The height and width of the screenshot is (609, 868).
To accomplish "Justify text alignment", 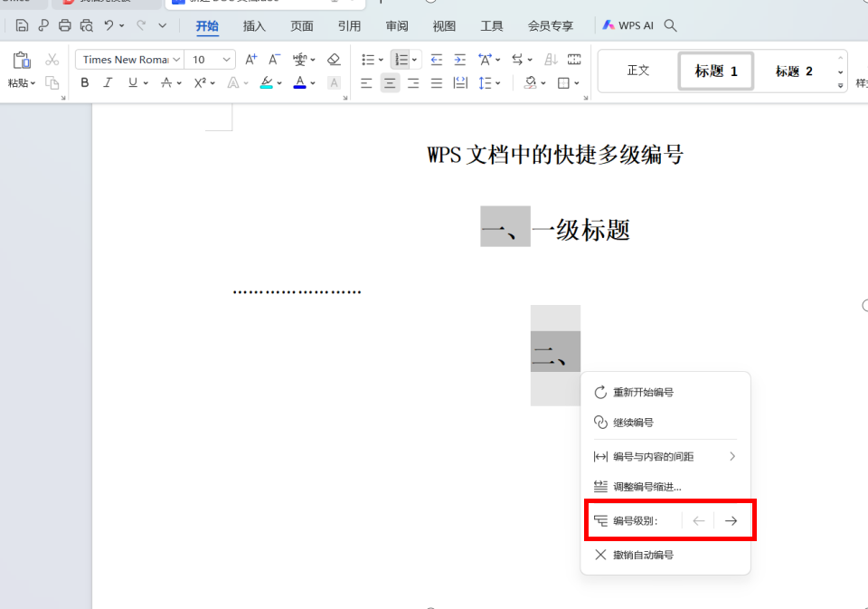I will (436, 83).
